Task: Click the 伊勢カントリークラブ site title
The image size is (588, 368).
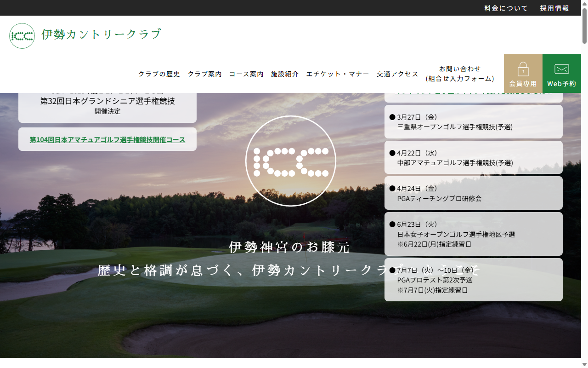Action: coord(102,34)
